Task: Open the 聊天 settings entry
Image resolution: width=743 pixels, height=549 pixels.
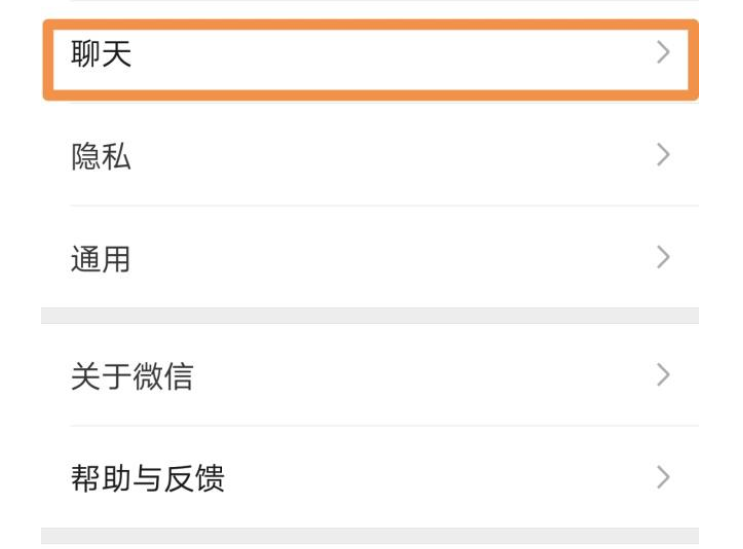Action: [370, 55]
